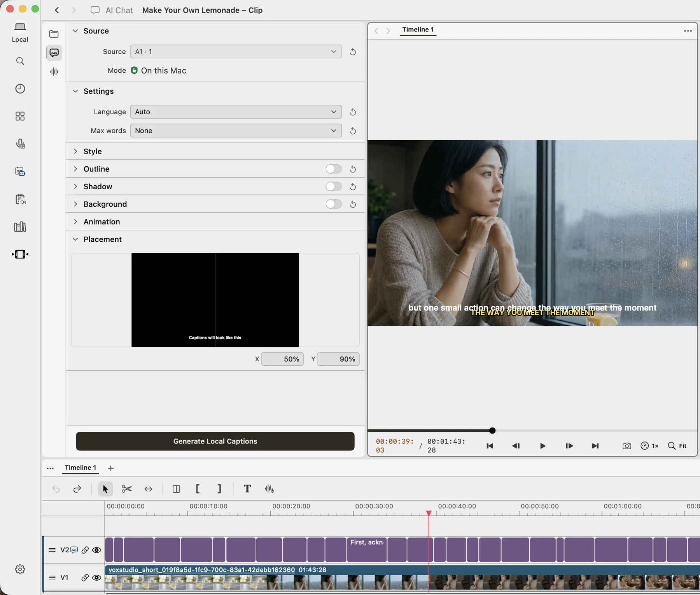Toggle the Outline switch on
The height and width of the screenshot is (595, 700).
333,169
